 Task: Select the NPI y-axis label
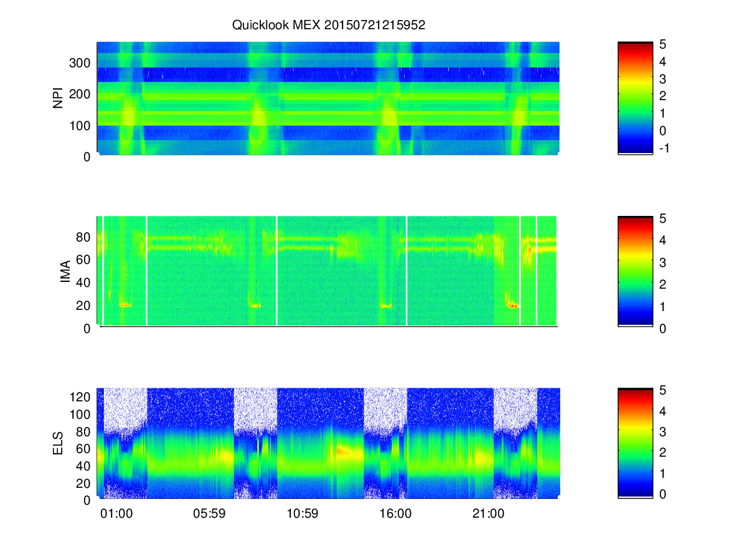point(59,99)
